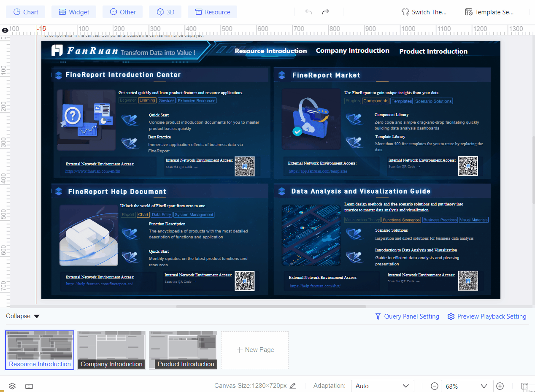The width and height of the screenshot is (535, 392).
Task: Open the 68% zoom level dropdown
Action: pos(467,386)
